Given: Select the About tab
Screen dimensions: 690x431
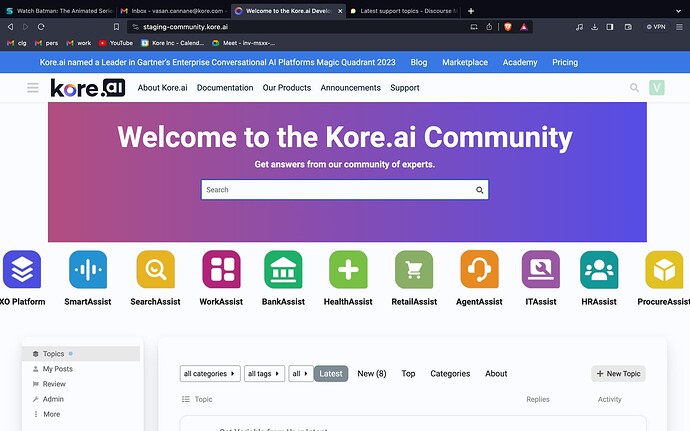Looking at the screenshot, I should (x=496, y=374).
